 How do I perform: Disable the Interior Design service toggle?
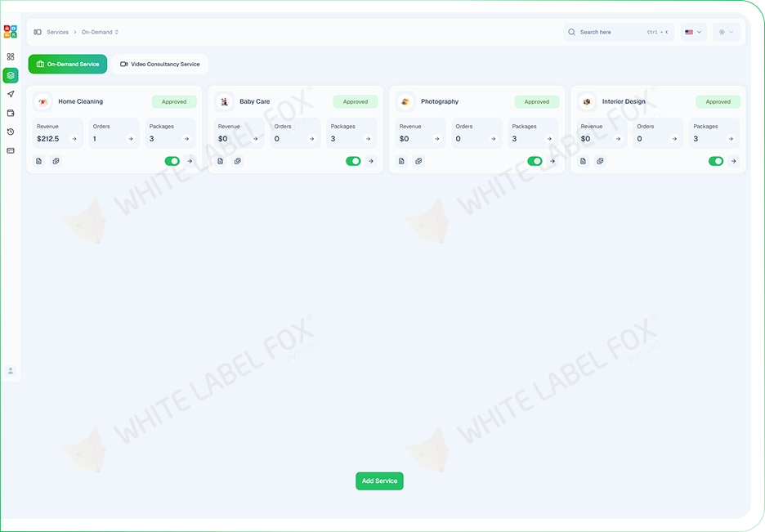(716, 161)
